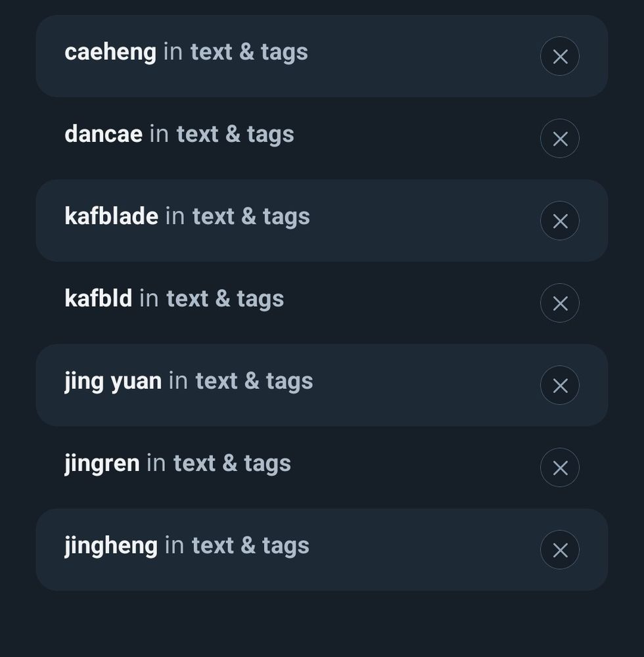Click "text & tags" scope on kafbld row
644x657 pixels.
pos(225,299)
